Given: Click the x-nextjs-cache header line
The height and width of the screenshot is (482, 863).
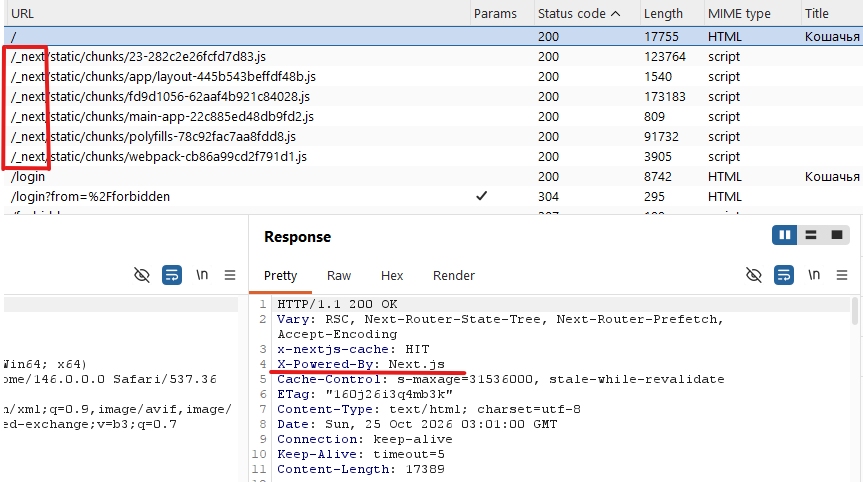Looking at the screenshot, I should tap(353, 349).
